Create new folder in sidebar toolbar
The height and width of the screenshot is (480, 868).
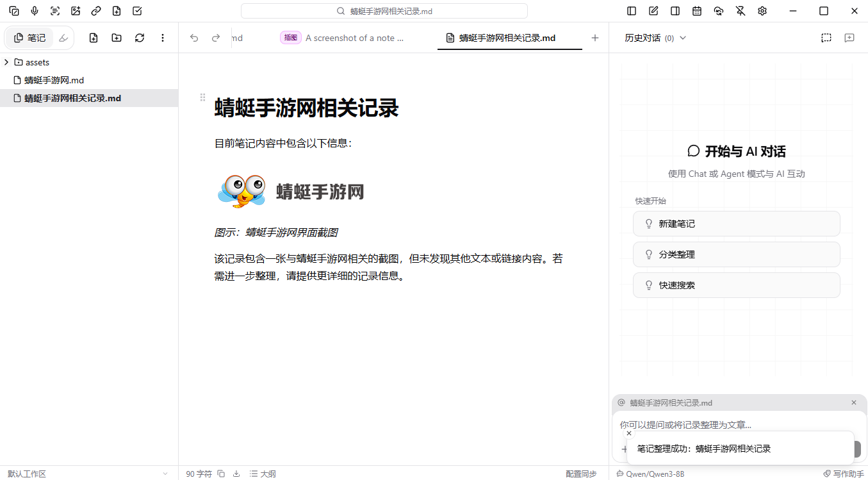click(x=117, y=38)
